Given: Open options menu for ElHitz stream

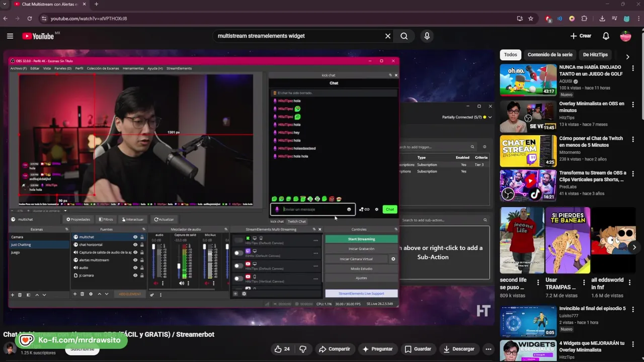Looking at the screenshot, I should tap(315, 253).
